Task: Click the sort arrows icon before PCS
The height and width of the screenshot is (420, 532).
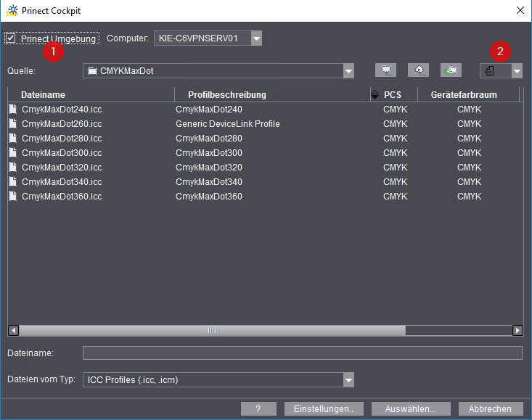Action: tap(375, 95)
